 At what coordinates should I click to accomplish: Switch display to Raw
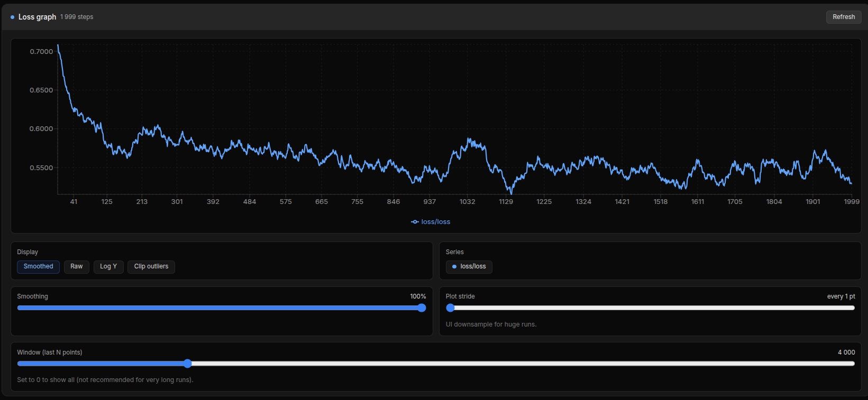[x=77, y=266]
